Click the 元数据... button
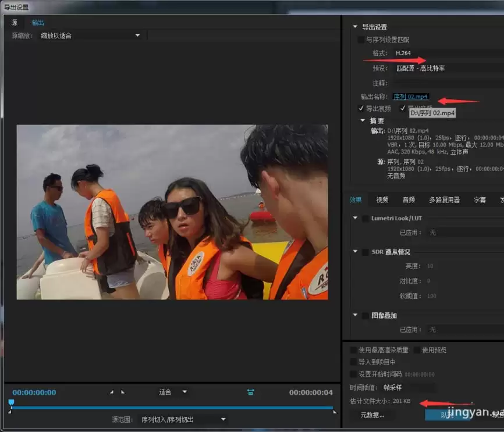Viewport: 504px width, 432px height. pyautogui.click(x=372, y=415)
